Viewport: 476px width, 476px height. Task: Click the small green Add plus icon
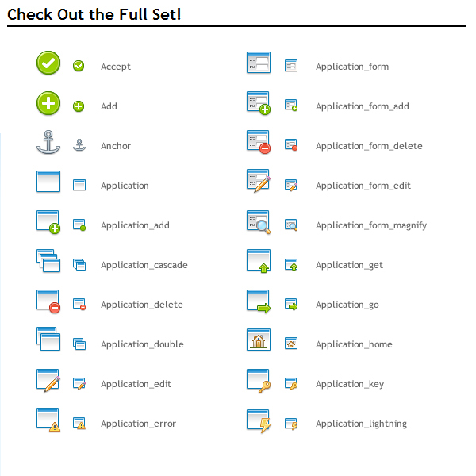click(x=79, y=106)
